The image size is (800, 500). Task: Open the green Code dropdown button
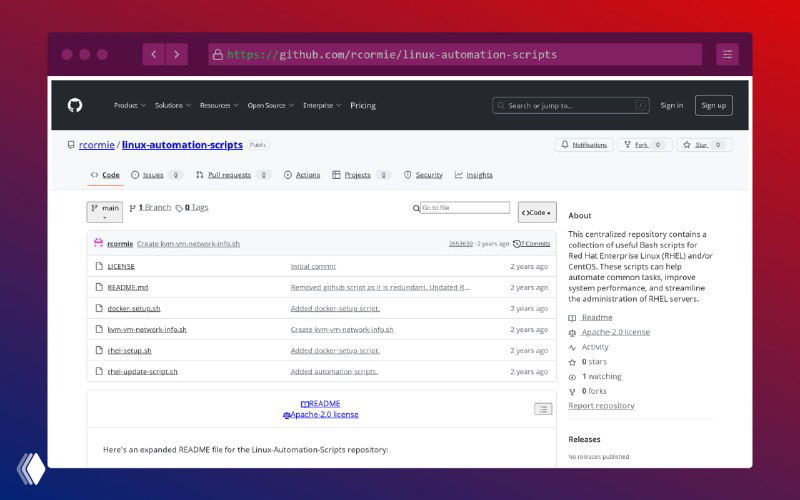point(537,212)
